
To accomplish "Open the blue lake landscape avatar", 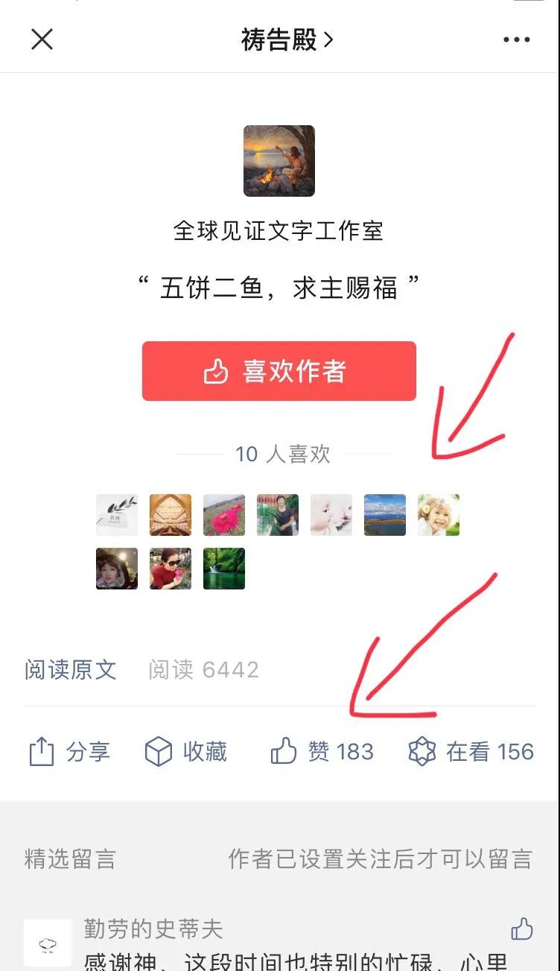I will [x=385, y=515].
